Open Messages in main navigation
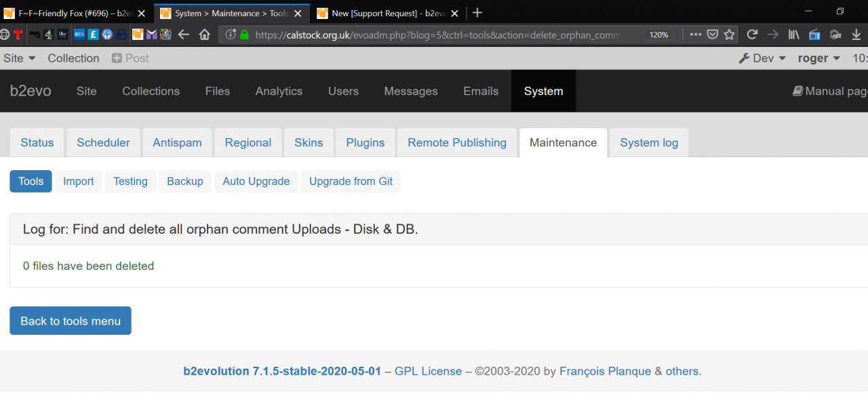The height and width of the screenshot is (402, 868). point(411,91)
